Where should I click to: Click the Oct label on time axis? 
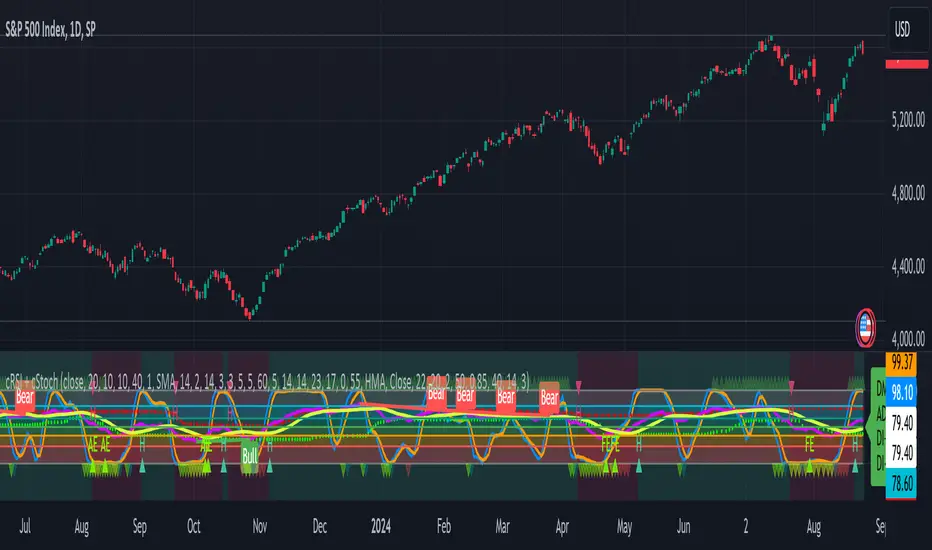[194, 526]
